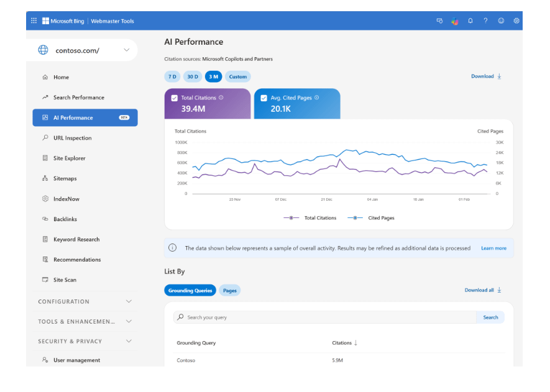The height and width of the screenshot is (392, 550).
Task: Open the app launcher grid icon
Action: (34, 21)
